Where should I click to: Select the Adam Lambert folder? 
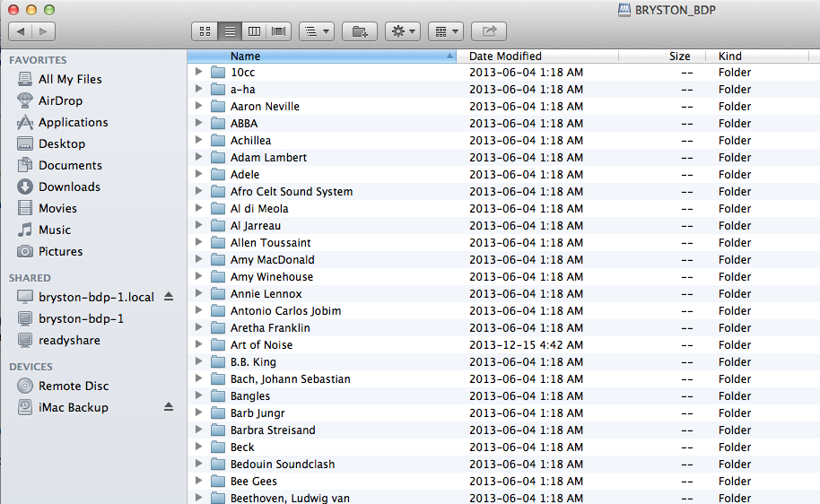[x=268, y=157]
